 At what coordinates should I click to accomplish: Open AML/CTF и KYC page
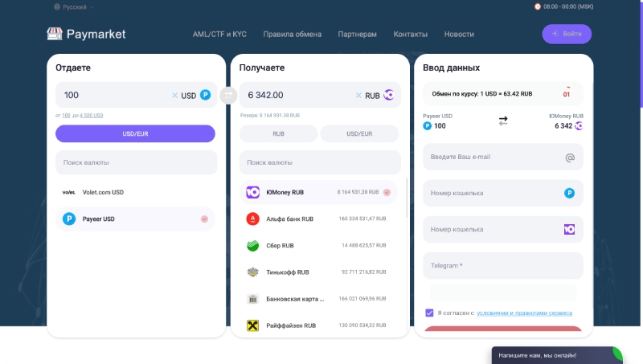tap(219, 34)
